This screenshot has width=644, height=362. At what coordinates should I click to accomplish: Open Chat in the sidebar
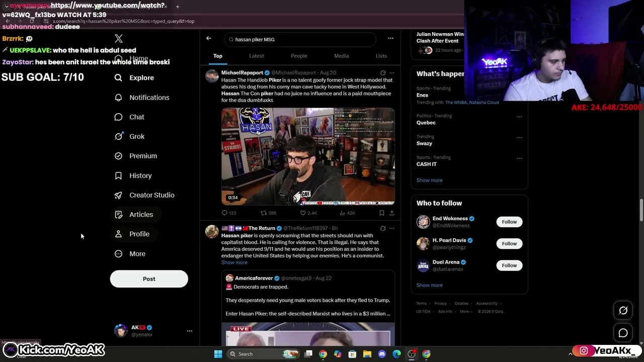pyautogui.click(x=129, y=117)
